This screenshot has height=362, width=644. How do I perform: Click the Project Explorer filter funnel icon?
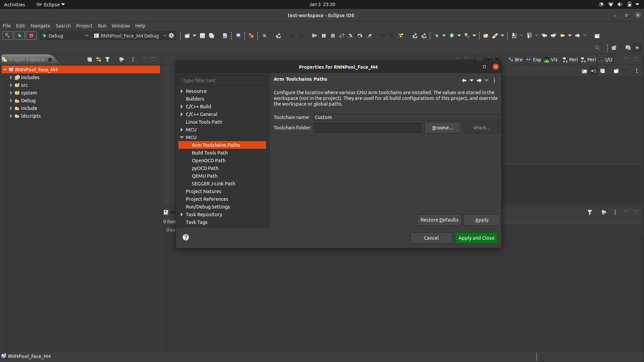point(107,59)
